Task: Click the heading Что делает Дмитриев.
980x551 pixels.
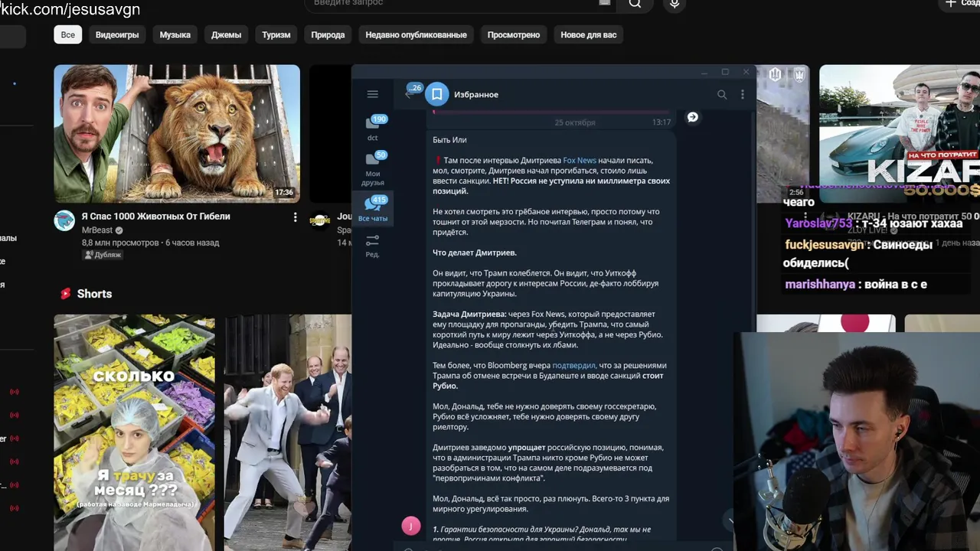Action: coord(475,253)
